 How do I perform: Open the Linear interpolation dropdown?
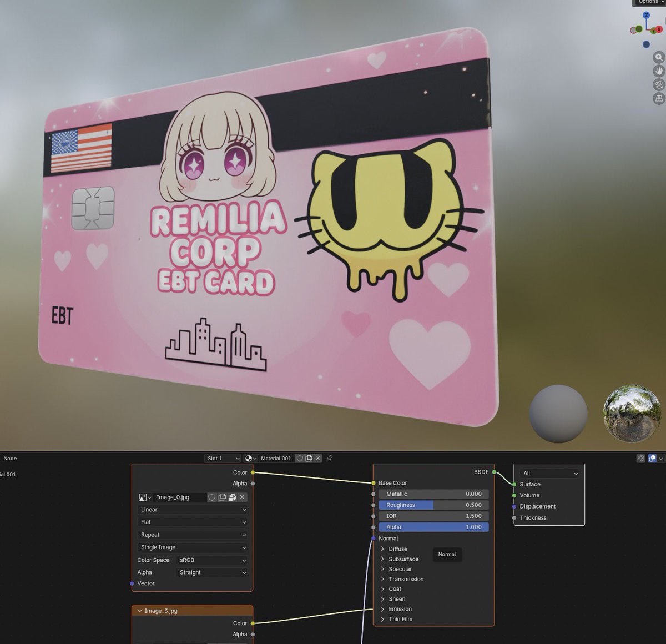pyautogui.click(x=193, y=510)
